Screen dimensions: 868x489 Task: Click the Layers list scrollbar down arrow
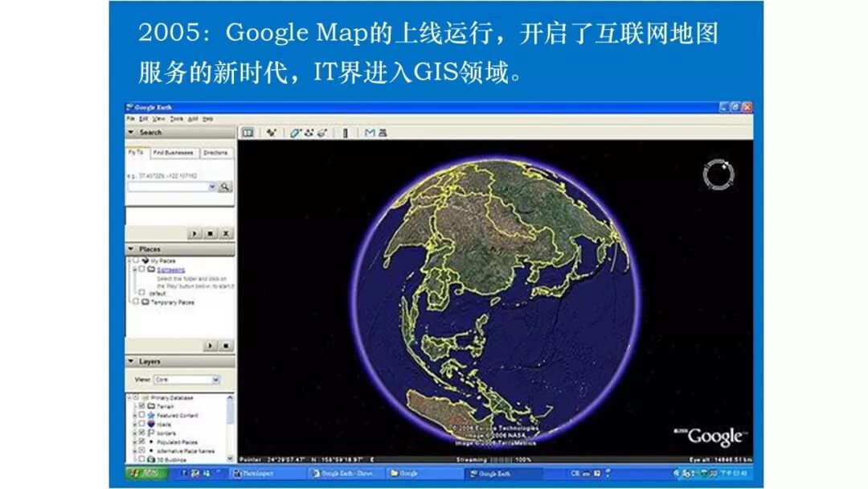[231, 458]
